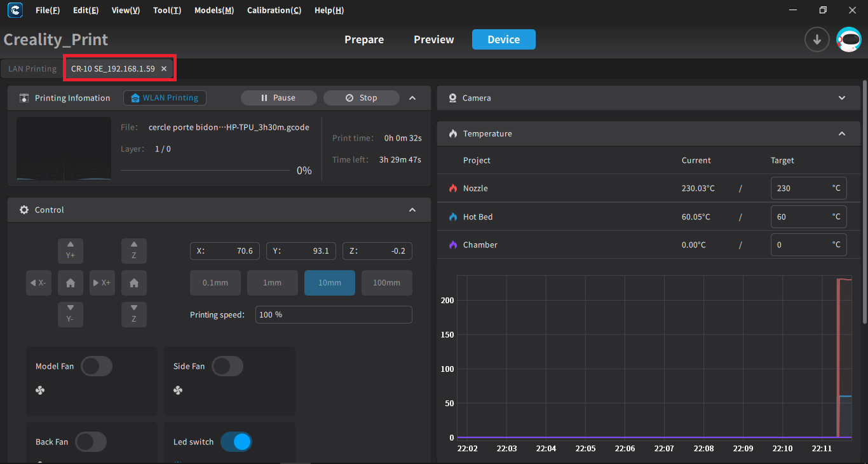
Task: Click the gcode file name text
Action: pyautogui.click(x=229, y=127)
